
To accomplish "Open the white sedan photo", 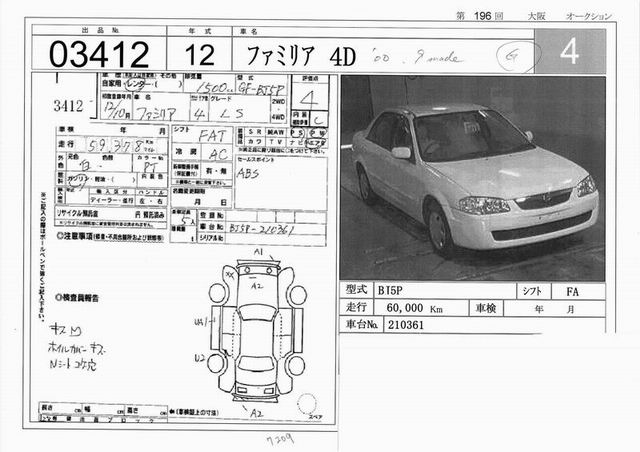I will (x=473, y=178).
